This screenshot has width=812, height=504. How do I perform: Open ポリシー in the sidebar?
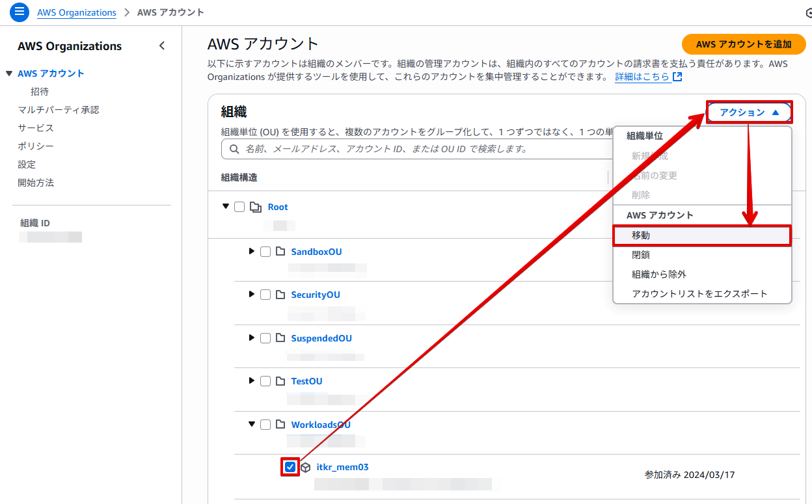36,146
